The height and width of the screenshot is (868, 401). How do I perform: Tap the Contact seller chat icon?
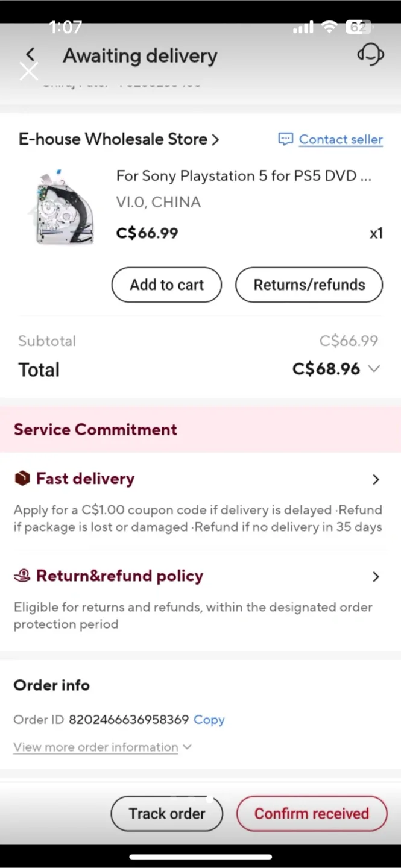coord(285,139)
